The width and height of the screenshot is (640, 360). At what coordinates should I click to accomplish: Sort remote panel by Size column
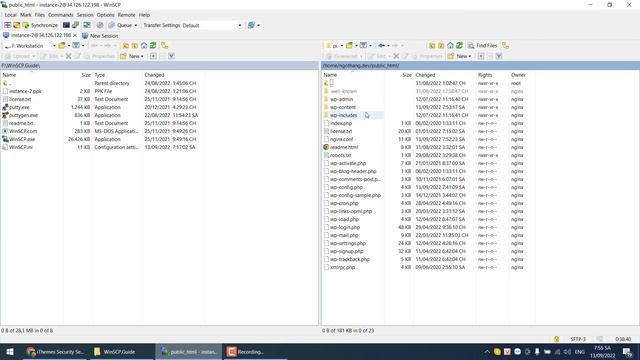tap(399, 75)
